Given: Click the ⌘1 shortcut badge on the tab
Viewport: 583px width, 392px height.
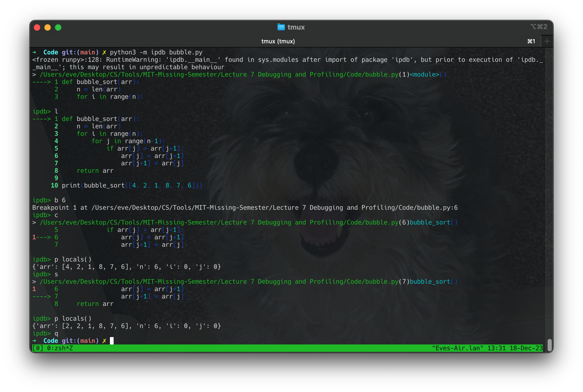Looking at the screenshot, I should point(531,41).
